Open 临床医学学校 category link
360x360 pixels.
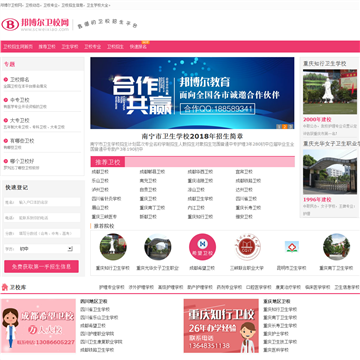[x=317, y=287]
